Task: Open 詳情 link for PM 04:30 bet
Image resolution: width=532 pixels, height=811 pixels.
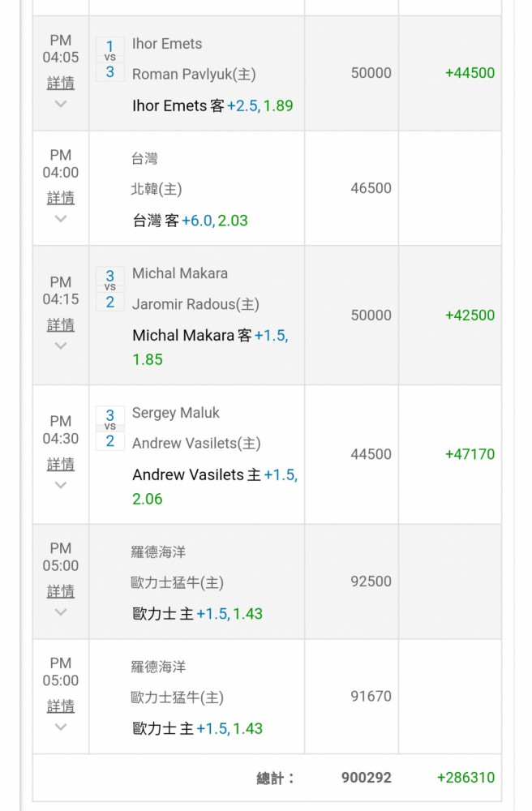Action: point(61,464)
